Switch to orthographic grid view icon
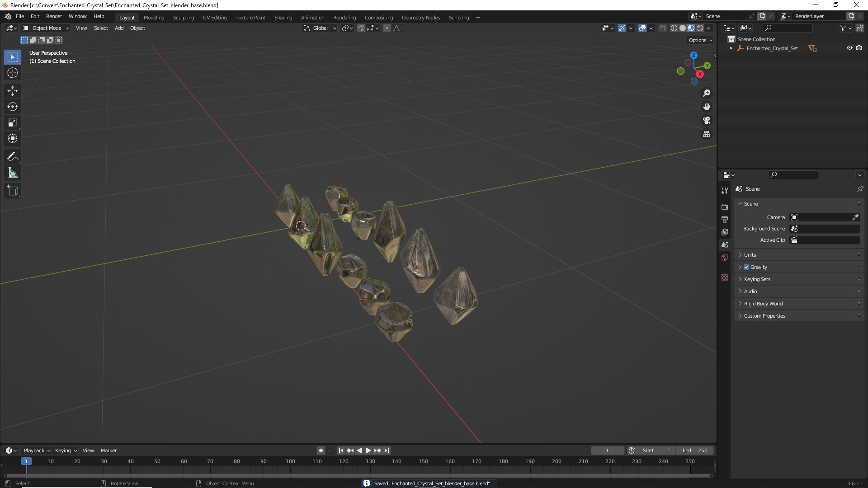This screenshot has width=868, height=488. tap(707, 134)
